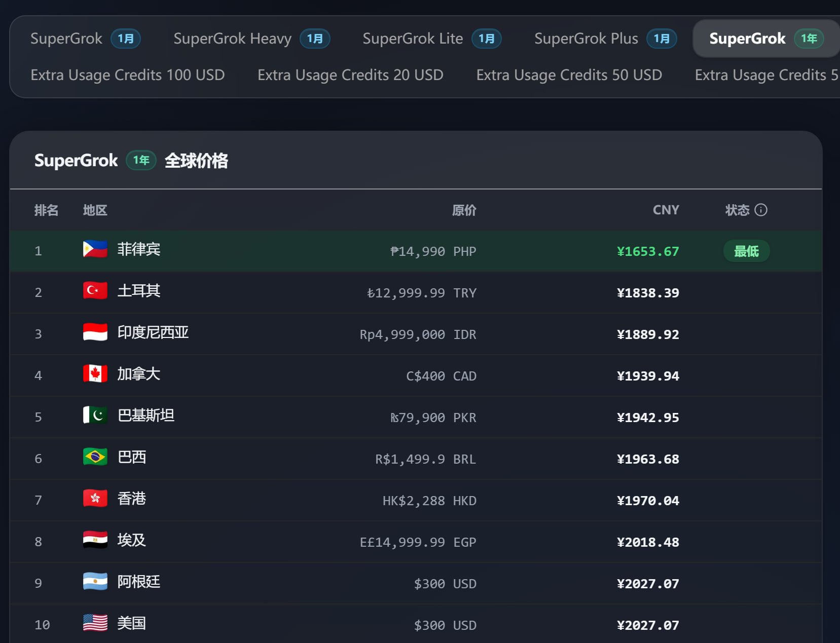Select the region name 美国
The height and width of the screenshot is (643, 840).
(132, 623)
